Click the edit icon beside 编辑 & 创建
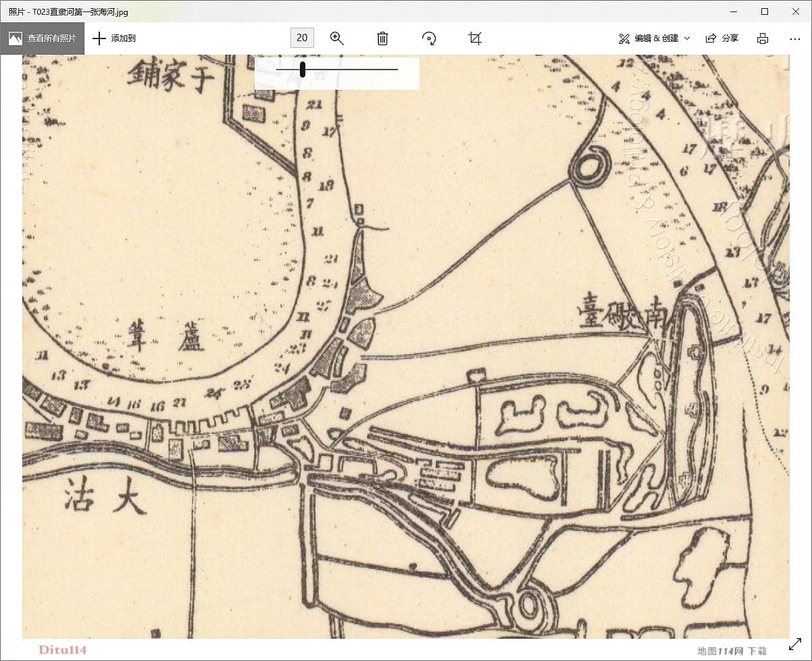812x661 pixels. click(624, 38)
